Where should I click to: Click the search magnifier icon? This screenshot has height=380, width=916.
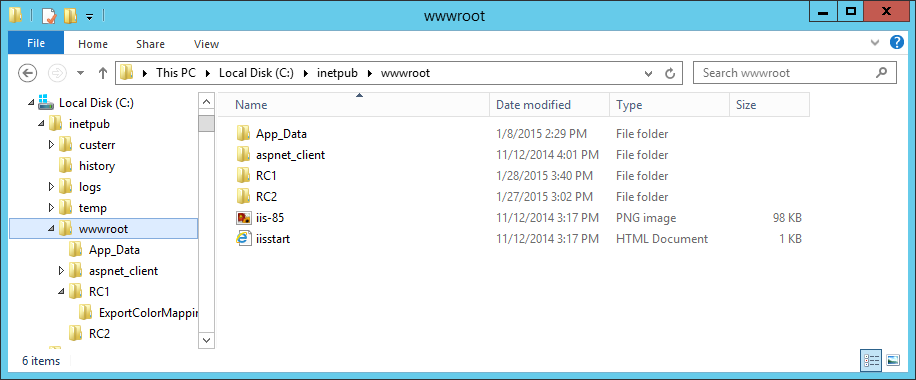coord(882,73)
